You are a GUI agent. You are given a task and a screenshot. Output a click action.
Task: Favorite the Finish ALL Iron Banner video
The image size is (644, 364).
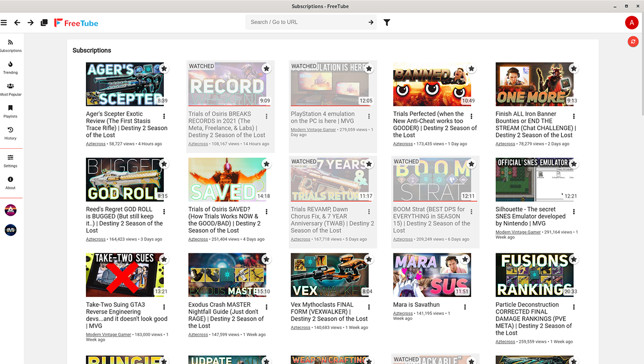574,69
